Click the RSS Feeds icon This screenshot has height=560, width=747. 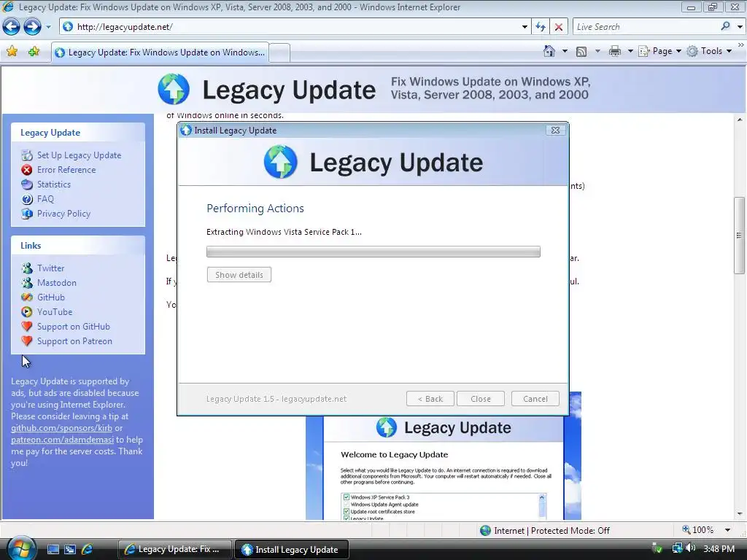tap(581, 52)
